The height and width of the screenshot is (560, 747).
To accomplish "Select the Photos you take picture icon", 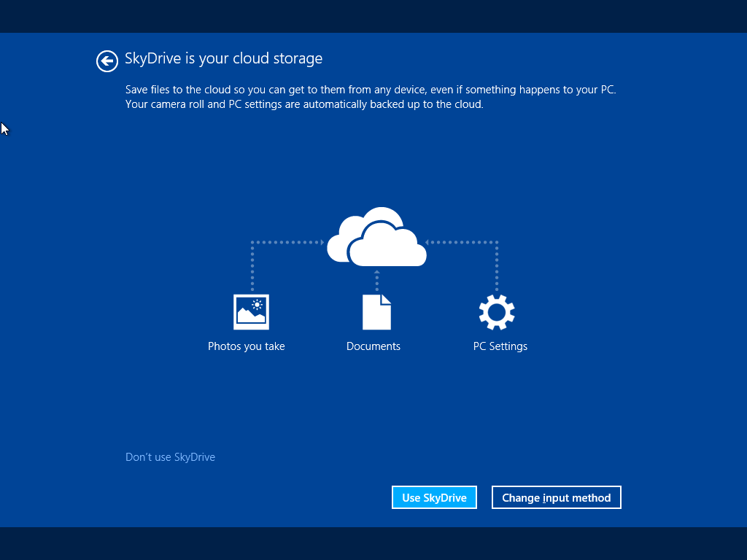I will click(251, 312).
